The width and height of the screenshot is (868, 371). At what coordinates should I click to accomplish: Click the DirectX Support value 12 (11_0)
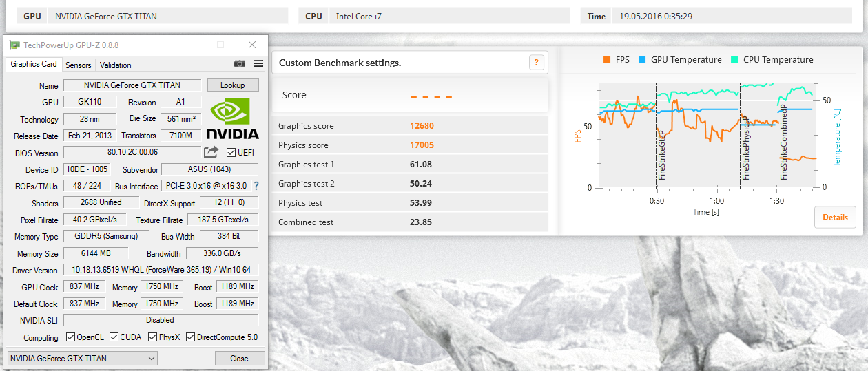click(229, 203)
